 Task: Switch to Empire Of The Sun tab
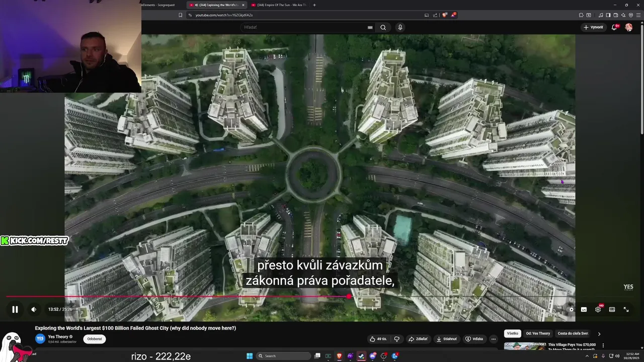pyautogui.click(x=279, y=5)
